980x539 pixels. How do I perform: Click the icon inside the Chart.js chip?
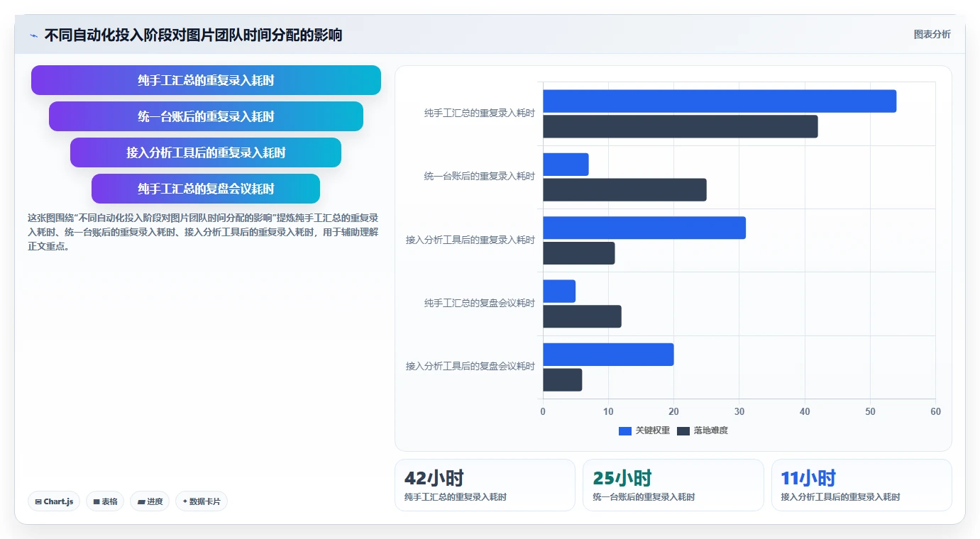38,501
